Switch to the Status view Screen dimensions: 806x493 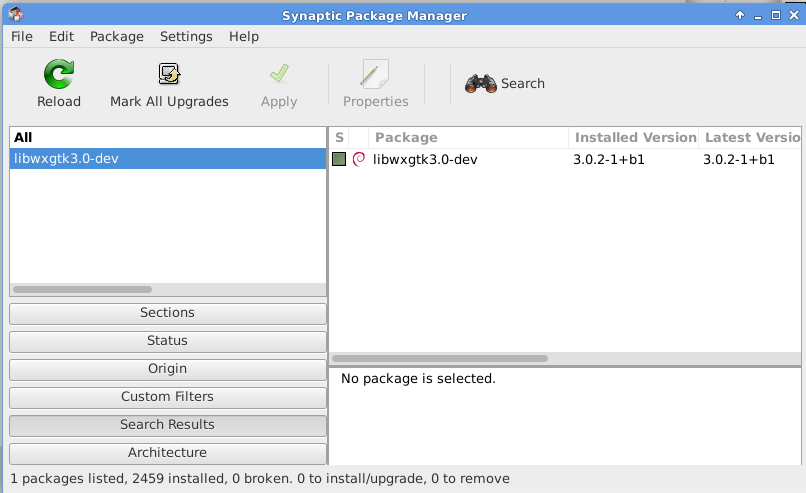click(x=168, y=341)
